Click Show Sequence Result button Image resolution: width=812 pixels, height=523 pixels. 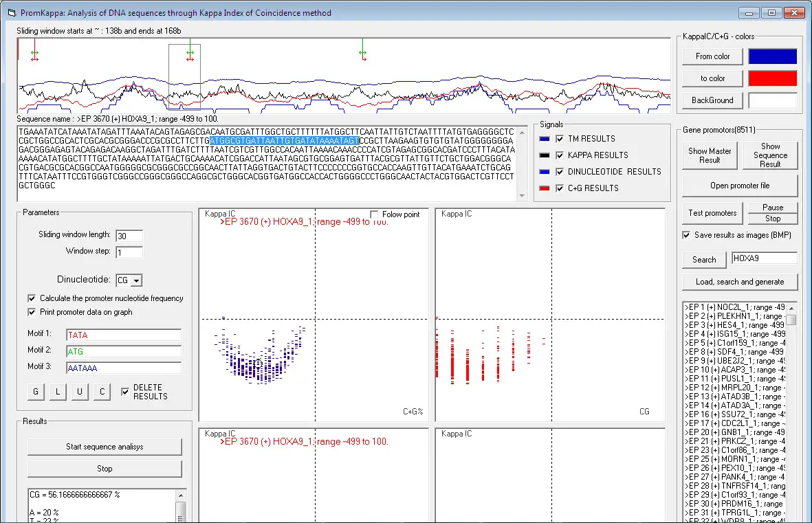click(x=770, y=155)
